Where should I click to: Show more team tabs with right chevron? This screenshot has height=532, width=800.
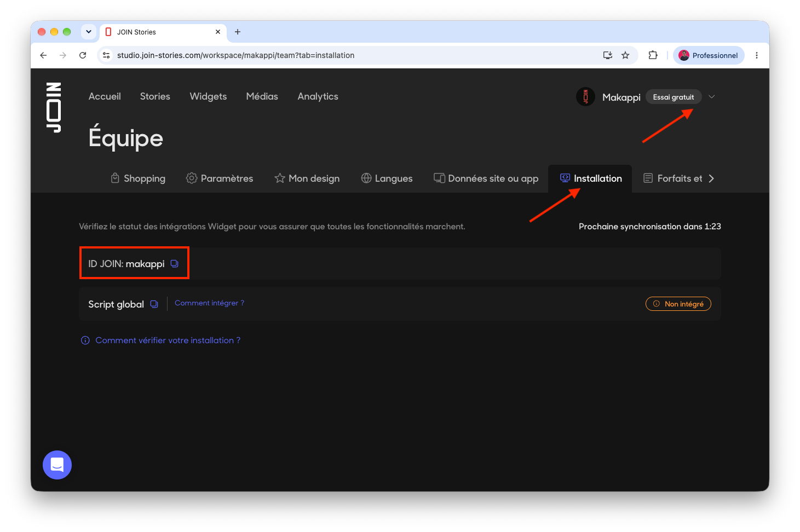(x=711, y=178)
